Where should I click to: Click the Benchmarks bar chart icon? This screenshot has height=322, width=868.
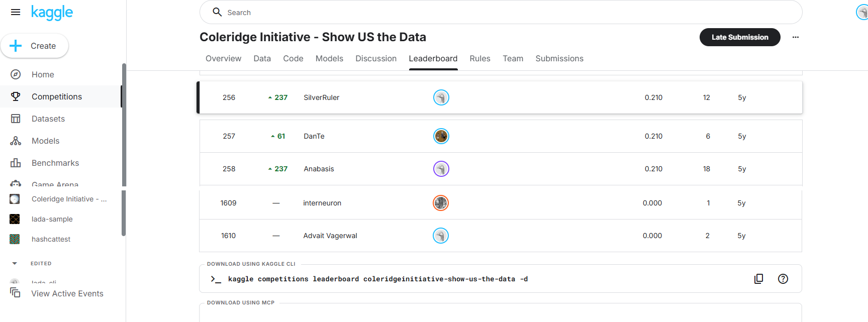tap(16, 163)
